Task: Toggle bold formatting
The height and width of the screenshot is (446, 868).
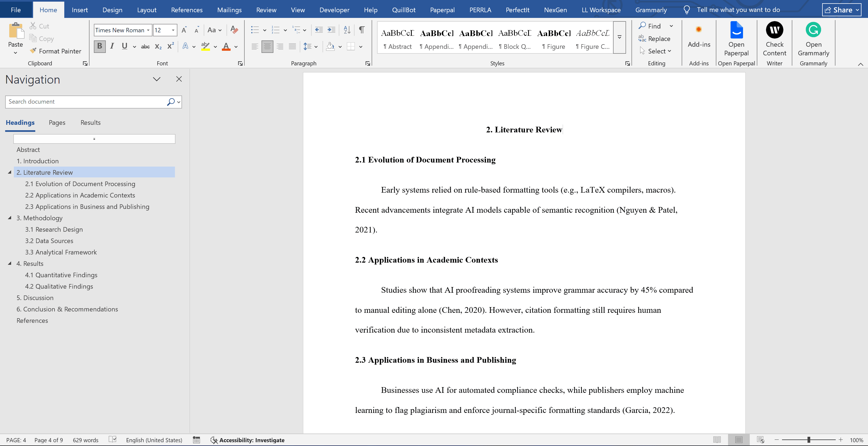Action: [x=99, y=46]
